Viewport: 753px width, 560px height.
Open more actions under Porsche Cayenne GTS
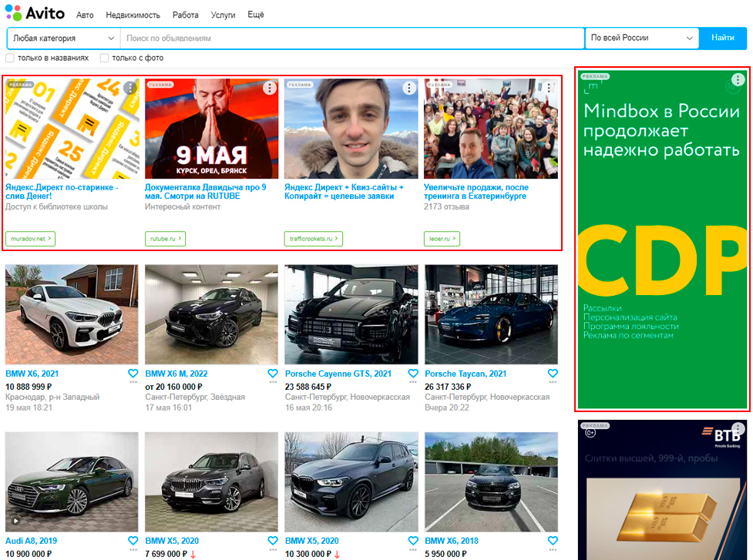click(x=413, y=383)
